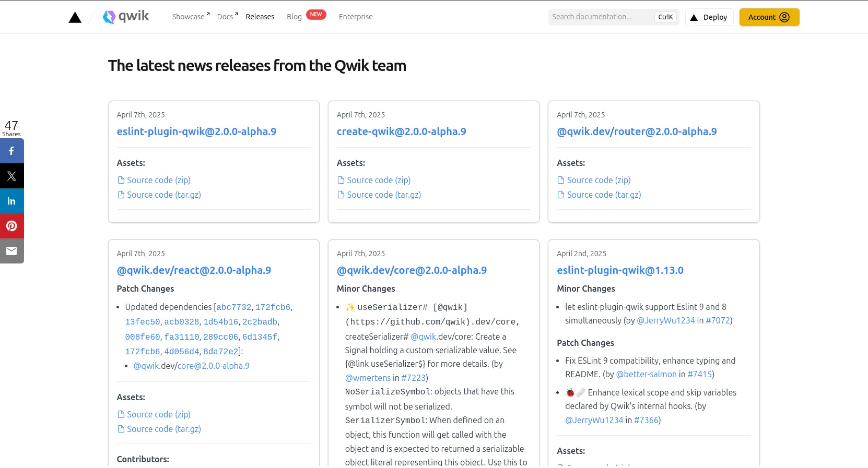The image size is (868, 468).
Task: Open pull request #7415
Action: [700, 374]
